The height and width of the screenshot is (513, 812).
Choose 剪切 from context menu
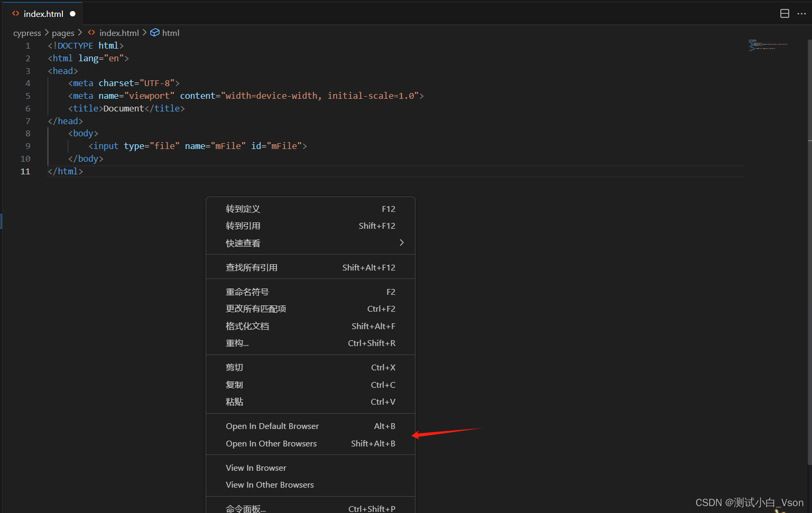310,367
